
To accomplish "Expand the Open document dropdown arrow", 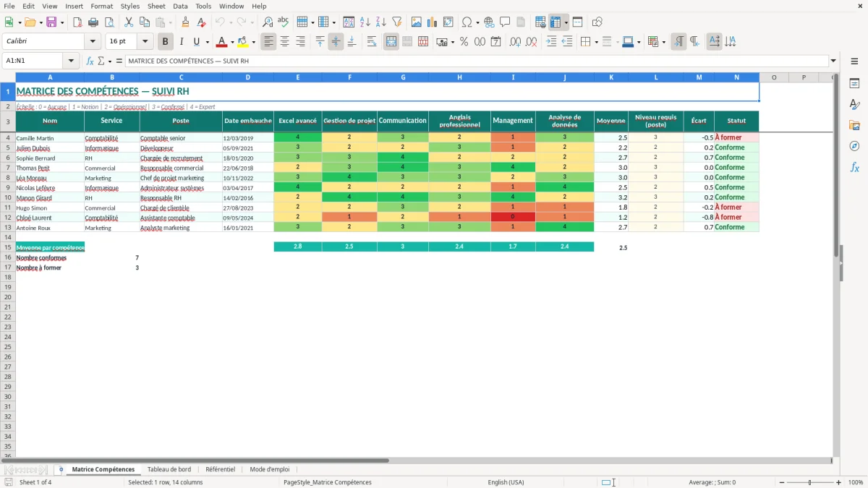I will (40, 22).
